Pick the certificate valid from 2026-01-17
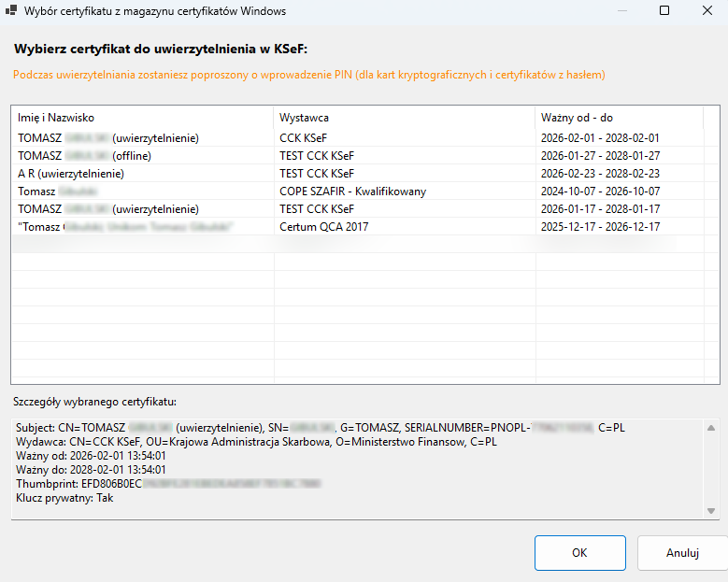728x582 pixels. point(600,208)
